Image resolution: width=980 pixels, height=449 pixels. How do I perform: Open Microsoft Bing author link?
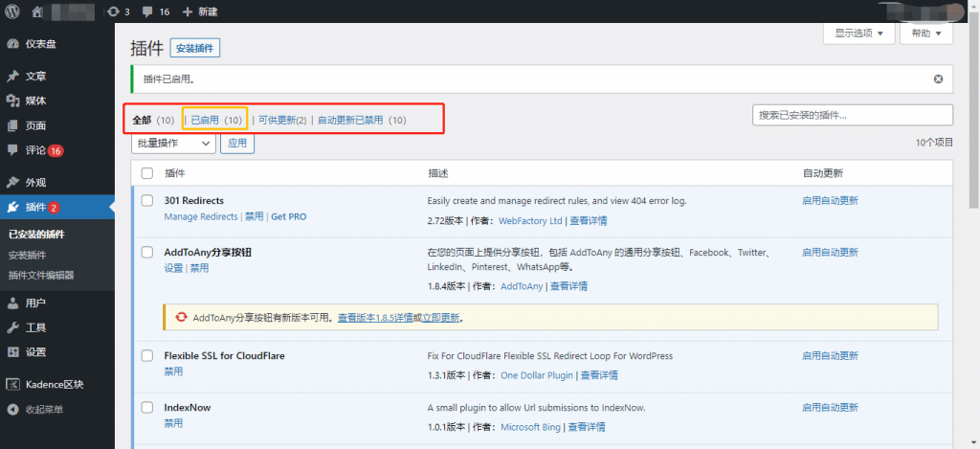click(530, 427)
